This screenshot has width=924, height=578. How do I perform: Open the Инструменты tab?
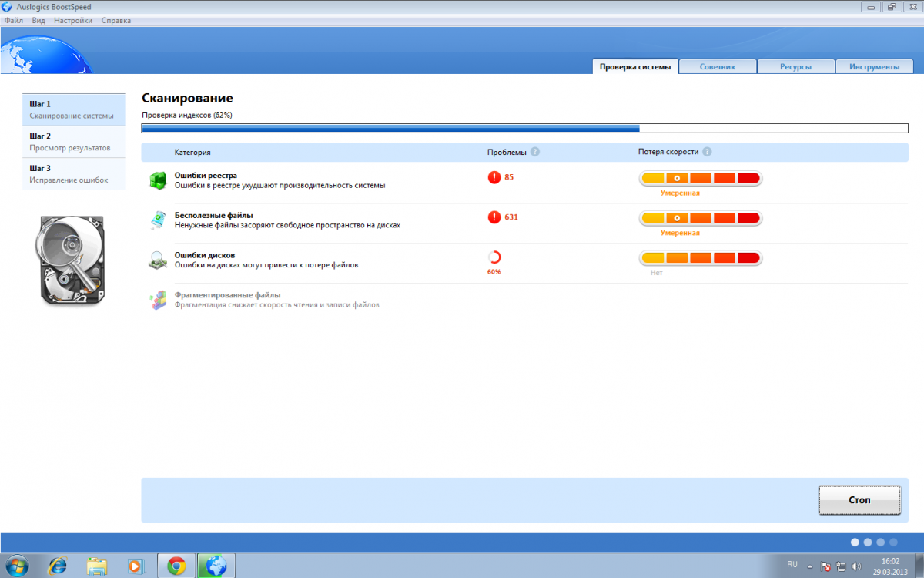coord(875,67)
